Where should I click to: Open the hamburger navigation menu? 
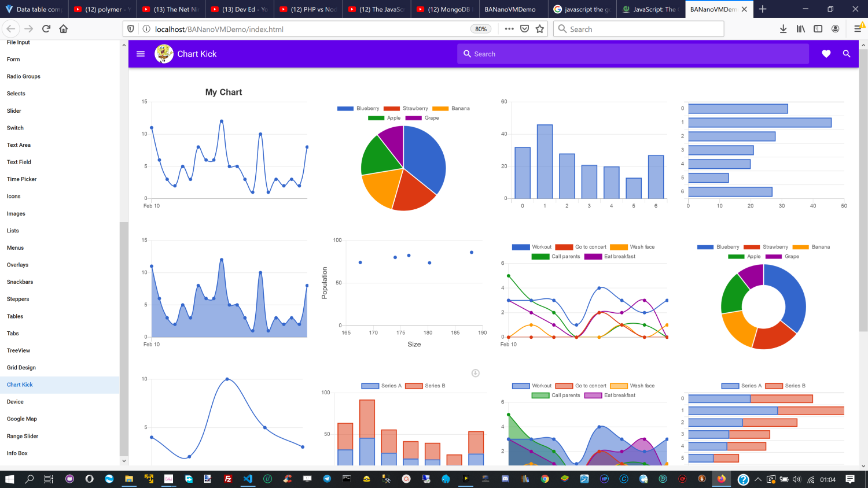pos(140,54)
